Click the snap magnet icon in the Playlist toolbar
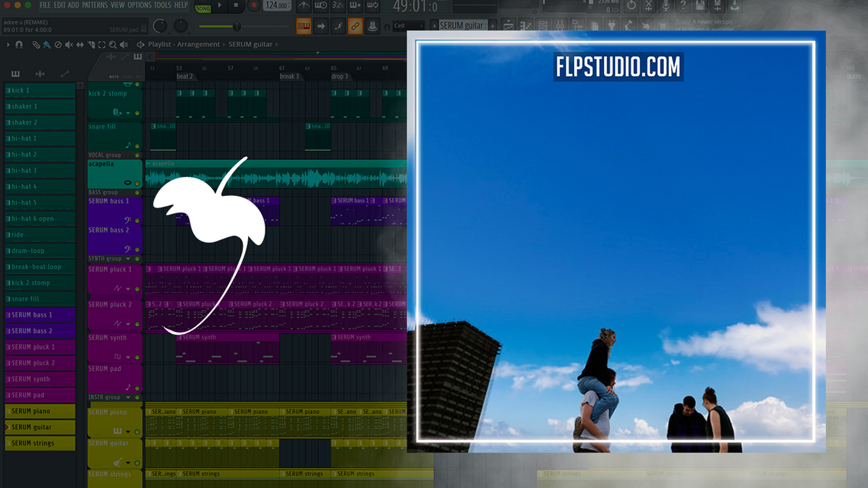 pyautogui.click(x=19, y=44)
